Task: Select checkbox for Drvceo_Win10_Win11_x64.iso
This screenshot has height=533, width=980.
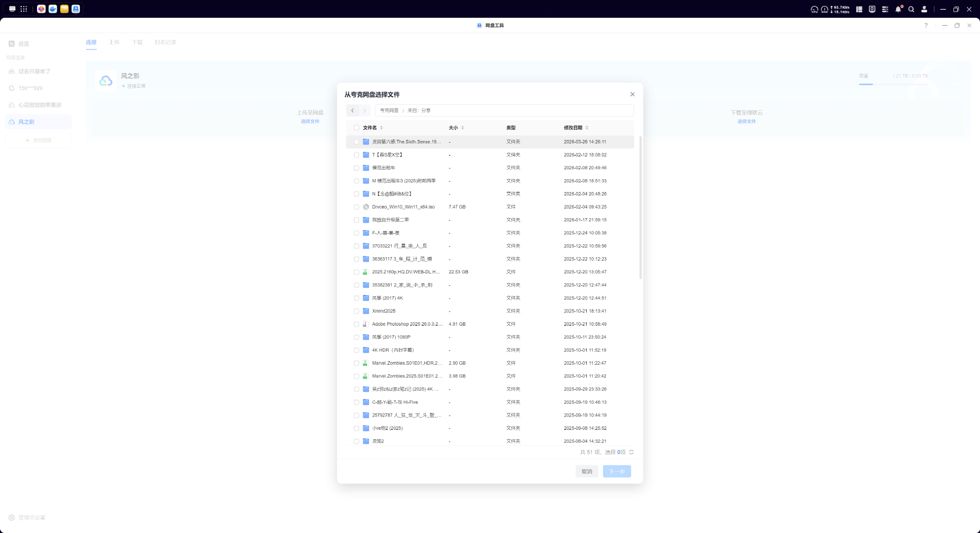Action: coord(356,207)
